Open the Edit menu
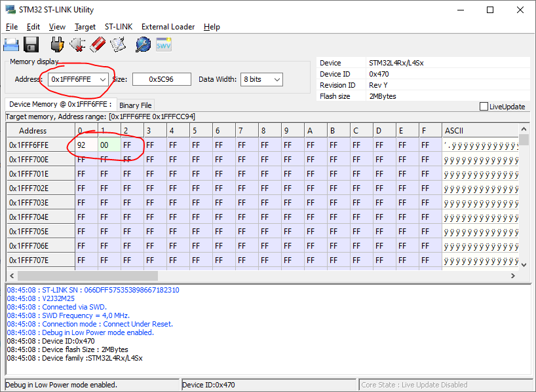This screenshot has height=392, width=536. (x=33, y=27)
